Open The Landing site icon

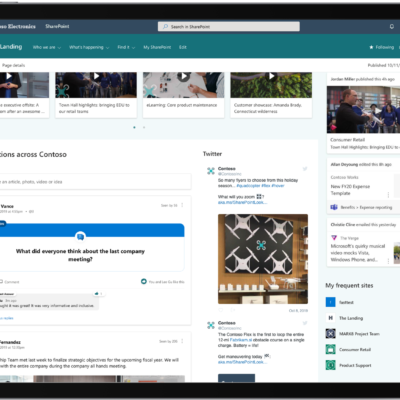[x=330, y=318]
